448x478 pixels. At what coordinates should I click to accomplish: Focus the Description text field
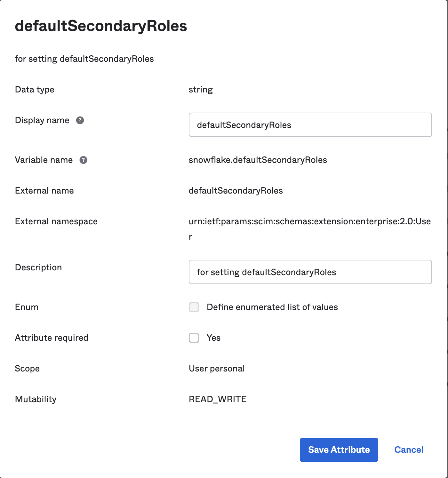pyautogui.click(x=310, y=272)
